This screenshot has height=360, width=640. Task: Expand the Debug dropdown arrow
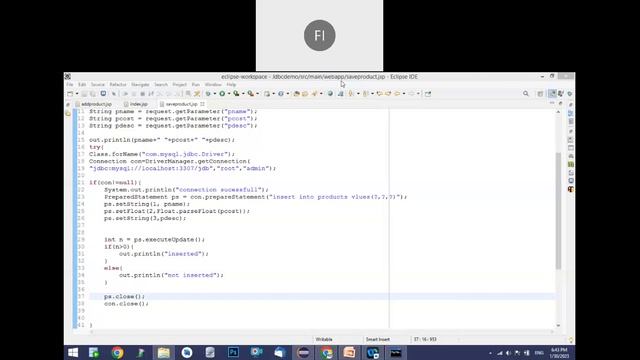click(x=215, y=94)
